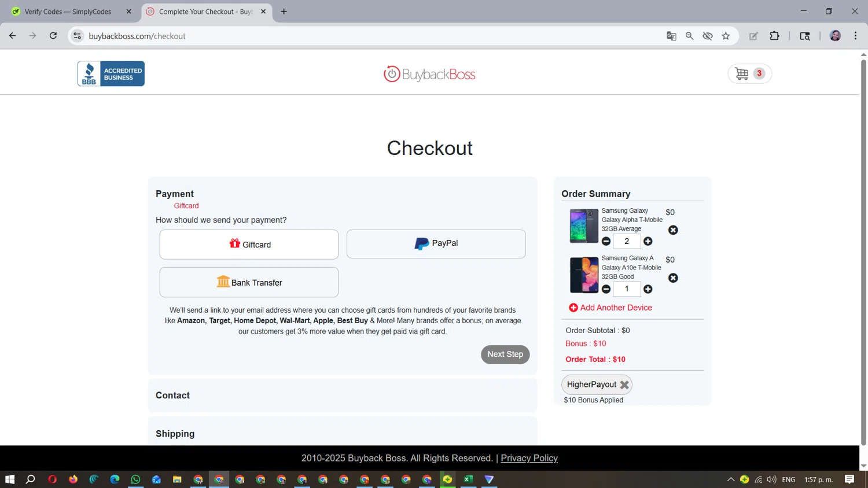Close the Complete Your Checkout tab
Image resolution: width=868 pixels, height=488 pixels.
(x=263, y=12)
